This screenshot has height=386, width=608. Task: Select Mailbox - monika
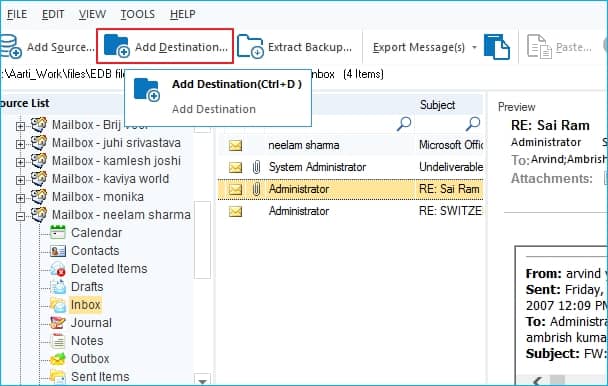pos(97,197)
